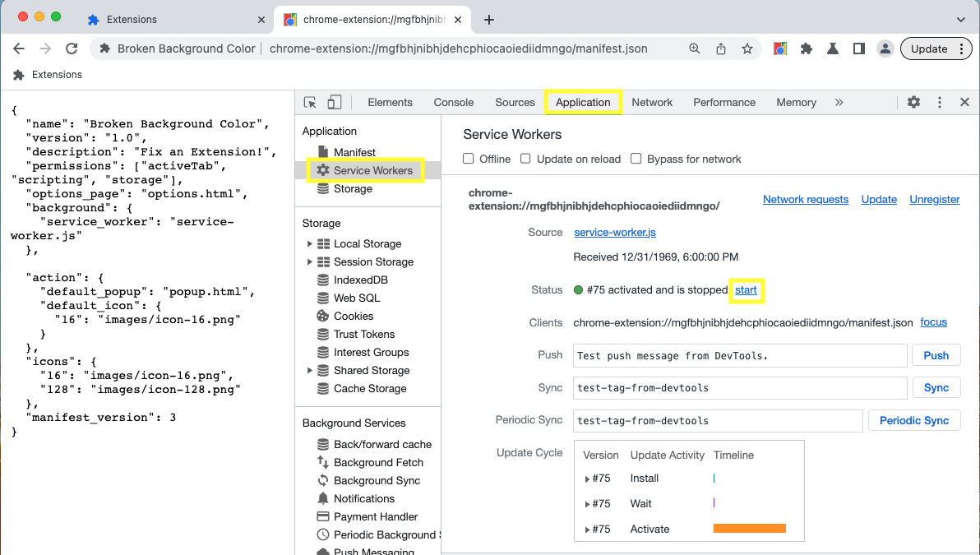Screen dimensions: 980x555
Task: Switch to the Network tab
Action: coord(652,102)
